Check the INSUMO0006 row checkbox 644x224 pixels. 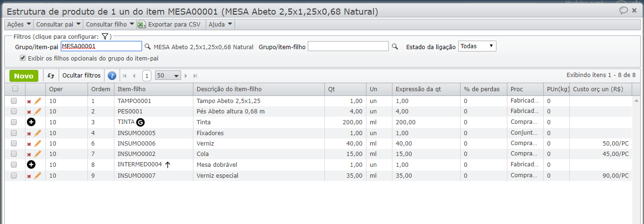[14, 143]
